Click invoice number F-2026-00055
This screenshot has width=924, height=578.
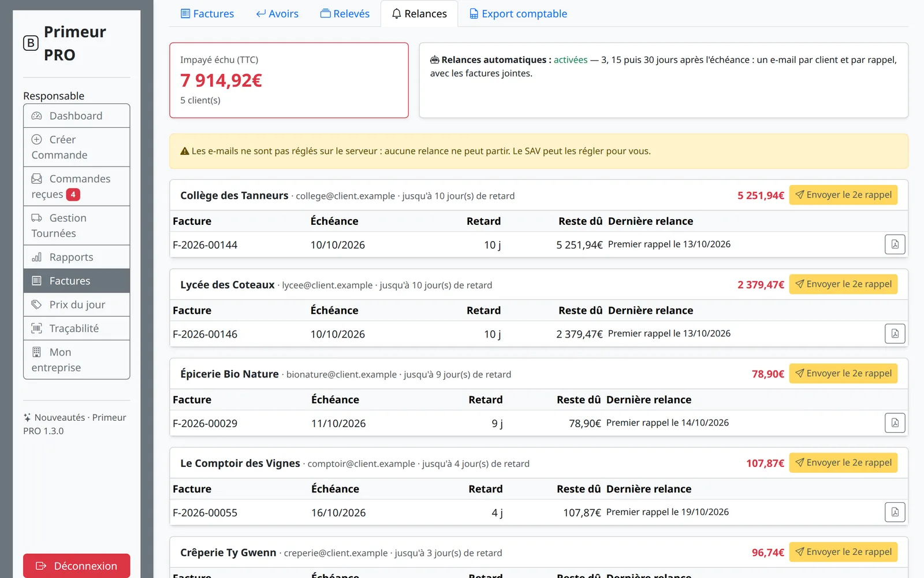point(205,513)
